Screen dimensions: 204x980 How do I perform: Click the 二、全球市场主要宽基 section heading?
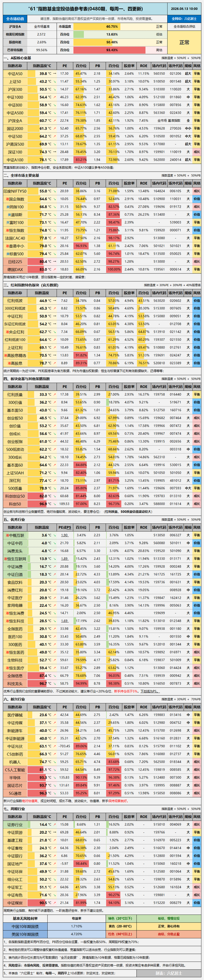pos(22,175)
